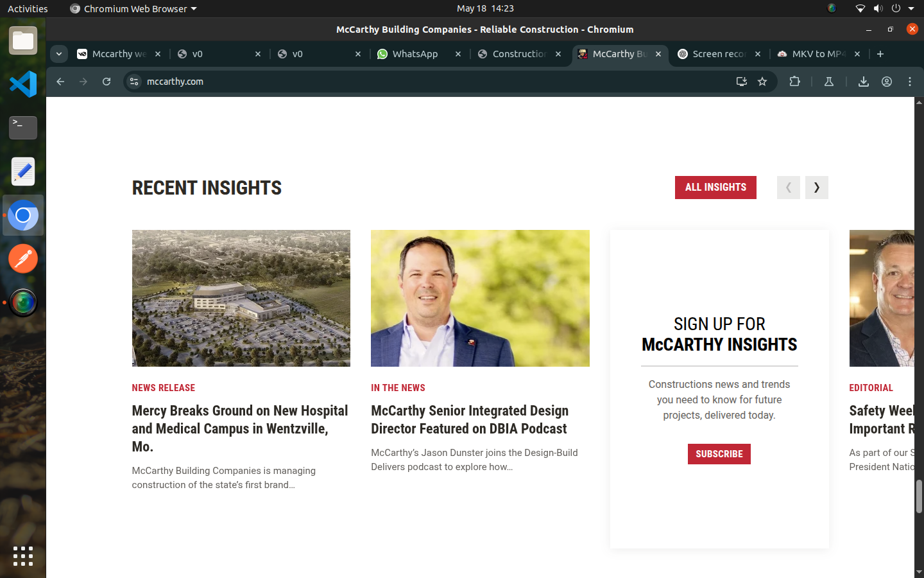Click the RECENT INSIGHTS heading
The image size is (924, 578).
click(x=207, y=188)
